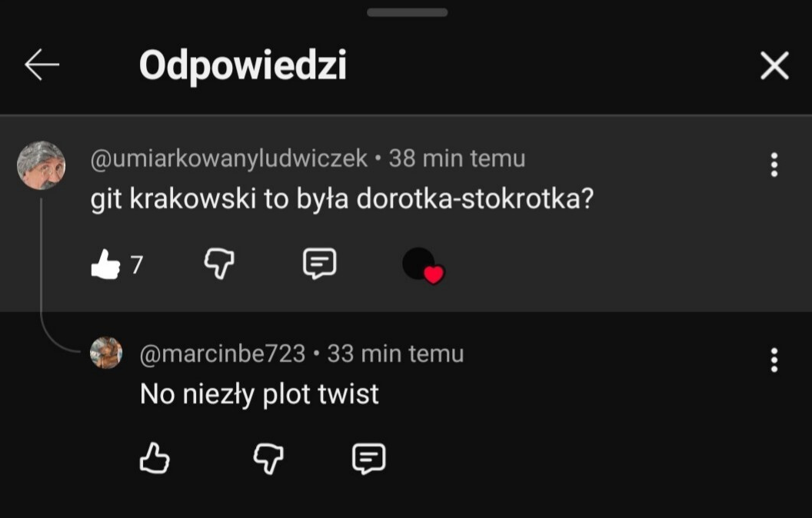Dislike marcinbe723's plot twist reply
812x518 pixels.
tap(268, 459)
